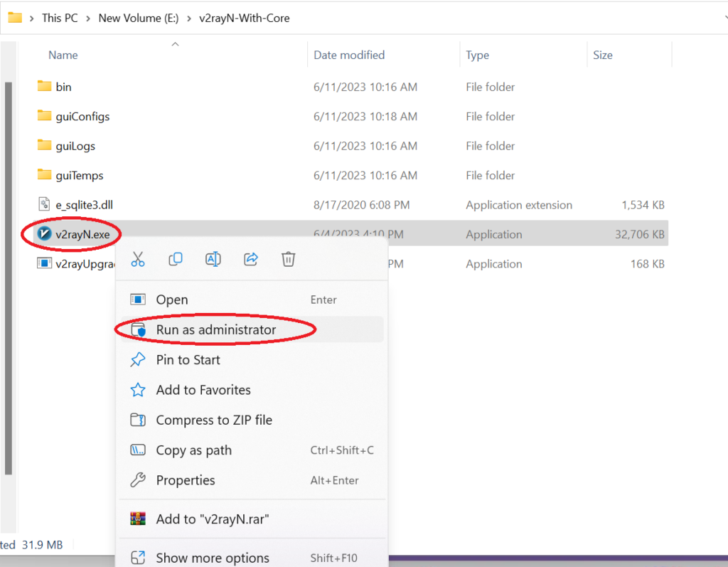Open Properties from the context menu
Image resolution: width=728 pixels, height=567 pixels.
tap(186, 481)
